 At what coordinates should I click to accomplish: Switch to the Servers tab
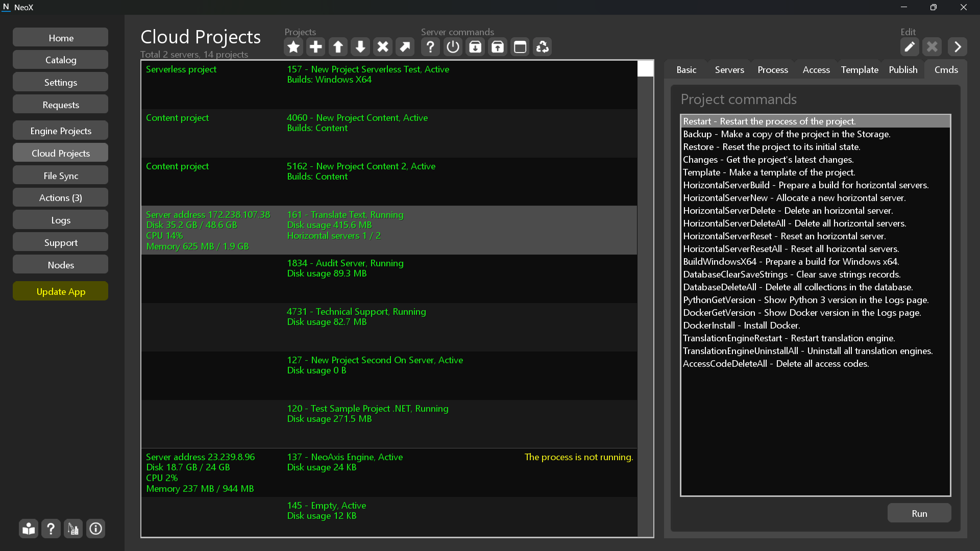coord(729,70)
